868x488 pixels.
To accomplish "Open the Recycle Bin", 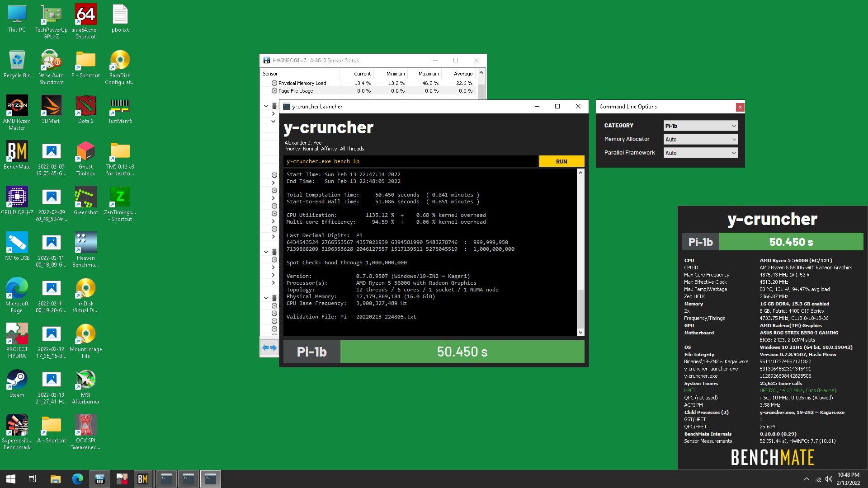I will (17, 64).
